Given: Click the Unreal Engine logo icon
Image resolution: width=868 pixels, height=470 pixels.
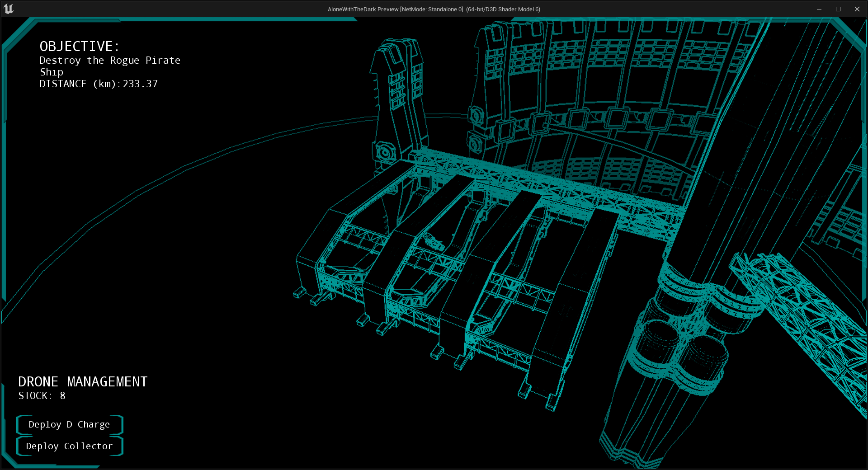Looking at the screenshot, I should 9,9.
